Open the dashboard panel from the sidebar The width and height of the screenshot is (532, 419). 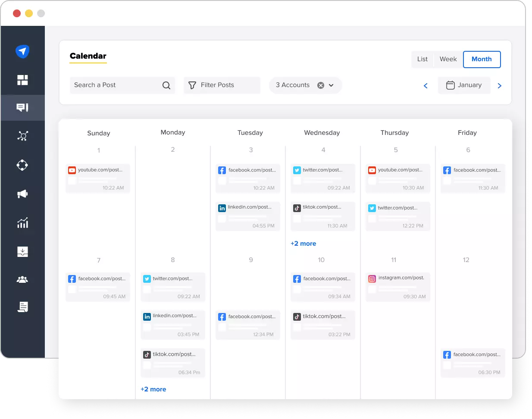click(22, 80)
